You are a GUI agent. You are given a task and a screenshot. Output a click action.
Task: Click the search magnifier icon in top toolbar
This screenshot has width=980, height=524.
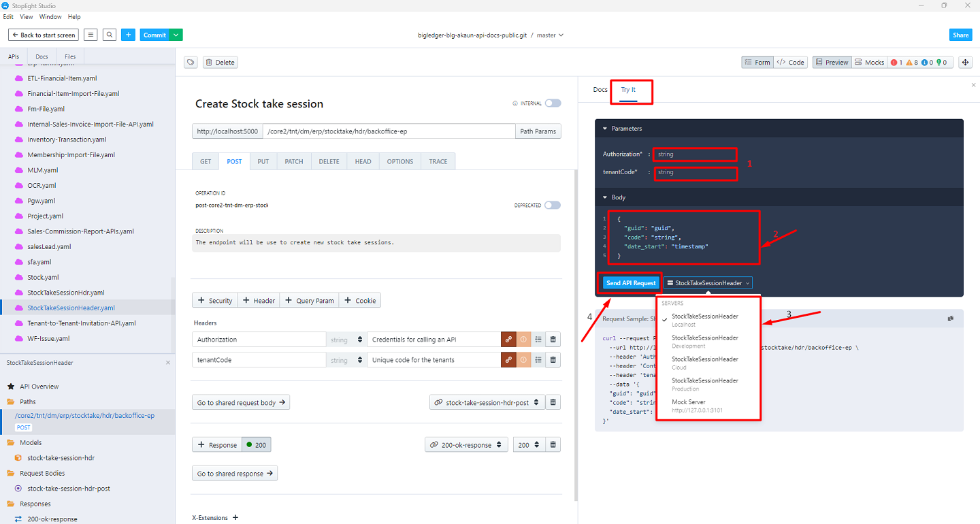click(x=109, y=35)
